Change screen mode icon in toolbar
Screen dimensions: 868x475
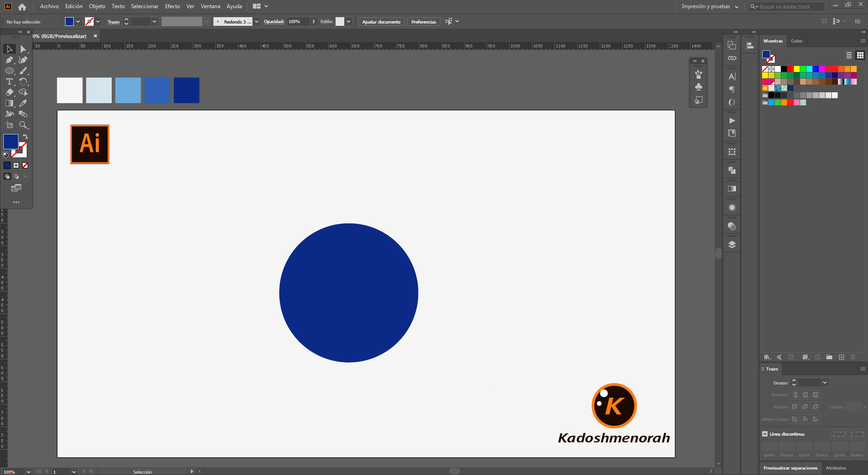(x=16, y=188)
